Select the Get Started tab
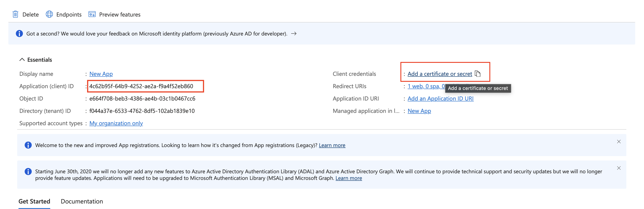 tap(34, 201)
